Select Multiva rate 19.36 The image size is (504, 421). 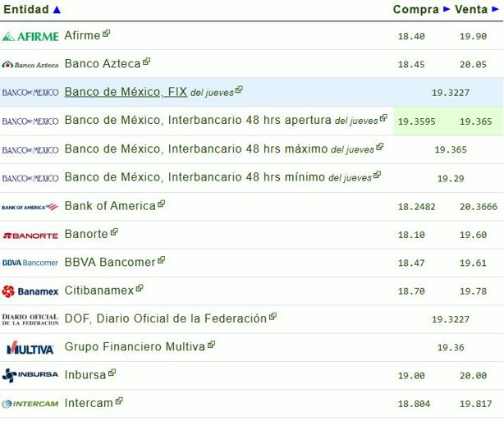tap(451, 347)
